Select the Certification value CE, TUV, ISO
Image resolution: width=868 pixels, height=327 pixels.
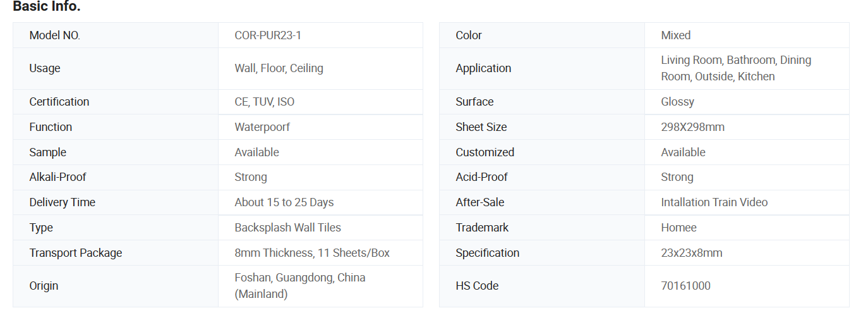pyautogui.click(x=264, y=102)
